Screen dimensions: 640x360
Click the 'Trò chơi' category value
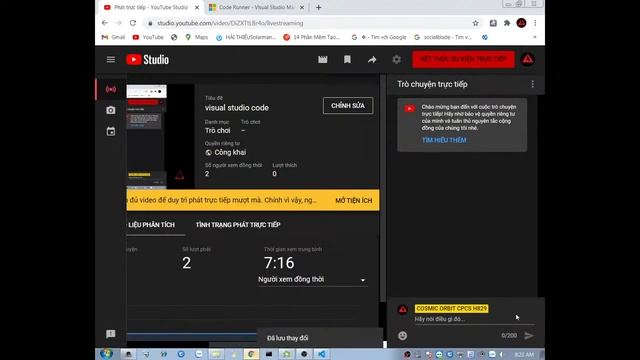pos(218,131)
